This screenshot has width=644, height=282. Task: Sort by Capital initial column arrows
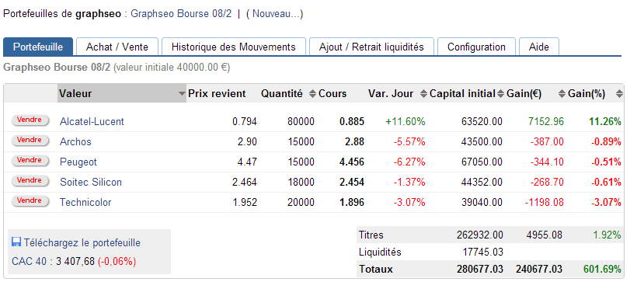(x=500, y=94)
